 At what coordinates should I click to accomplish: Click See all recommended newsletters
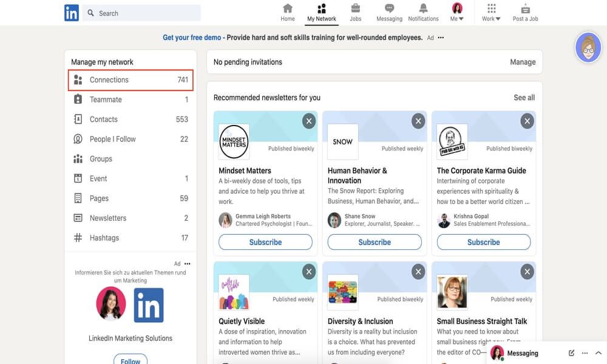click(x=524, y=98)
